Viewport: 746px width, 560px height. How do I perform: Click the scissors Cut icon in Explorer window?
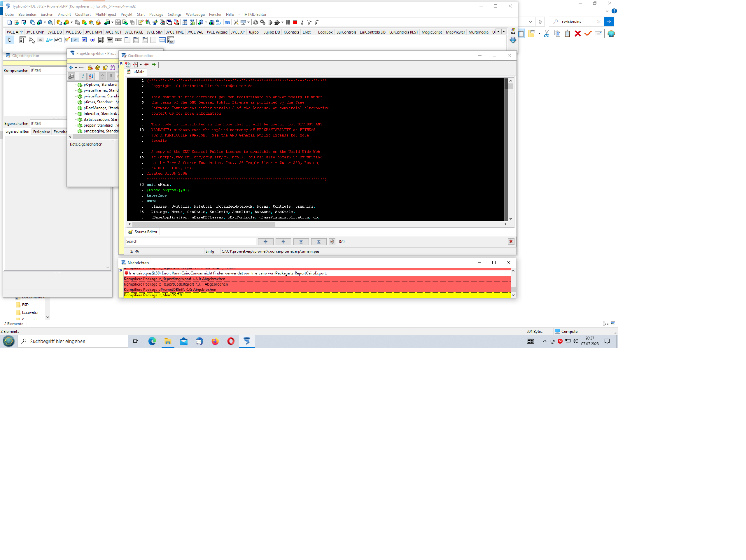coord(547,34)
